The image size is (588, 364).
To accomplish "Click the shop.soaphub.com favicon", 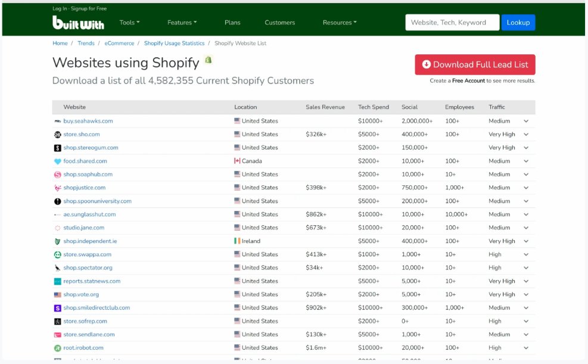I will coord(57,175).
